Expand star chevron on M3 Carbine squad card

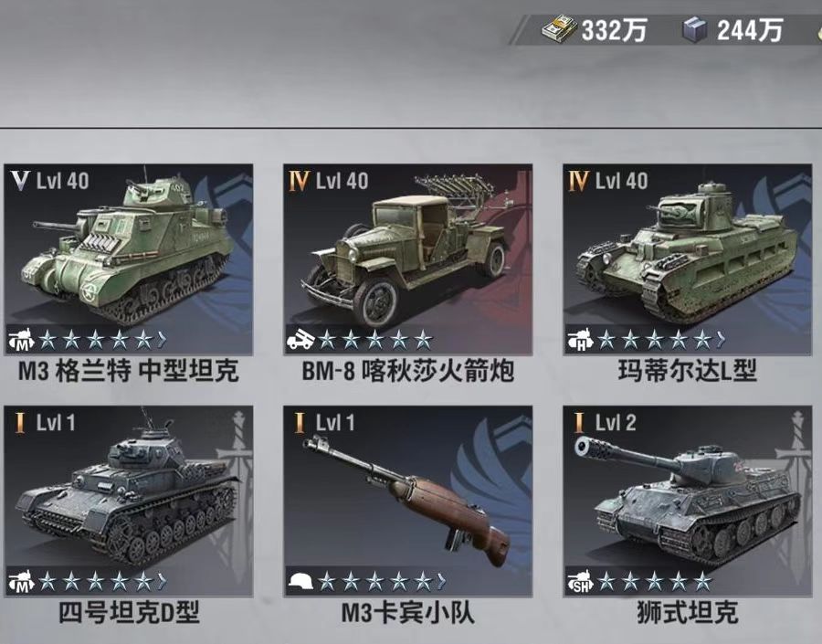point(441,581)
